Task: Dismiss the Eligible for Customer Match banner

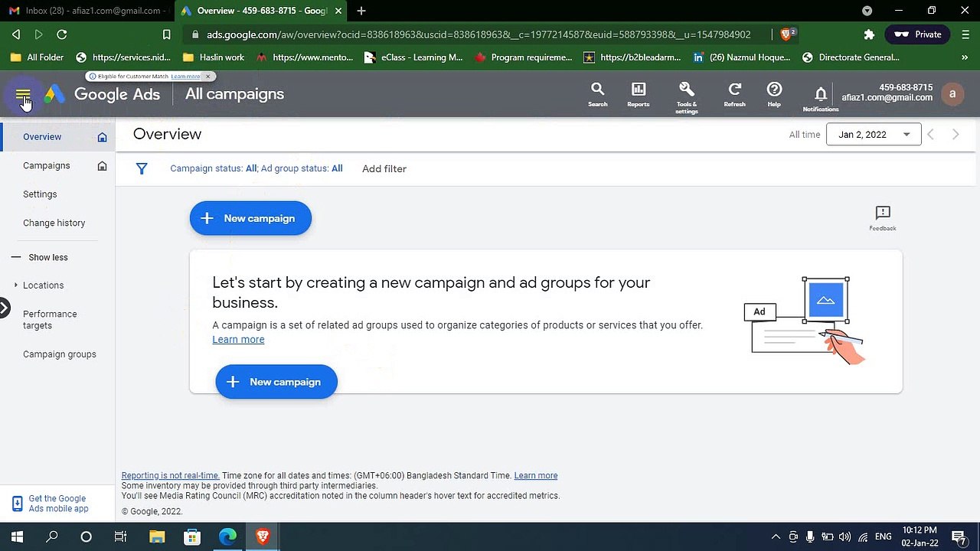Action: pos(207,77)
